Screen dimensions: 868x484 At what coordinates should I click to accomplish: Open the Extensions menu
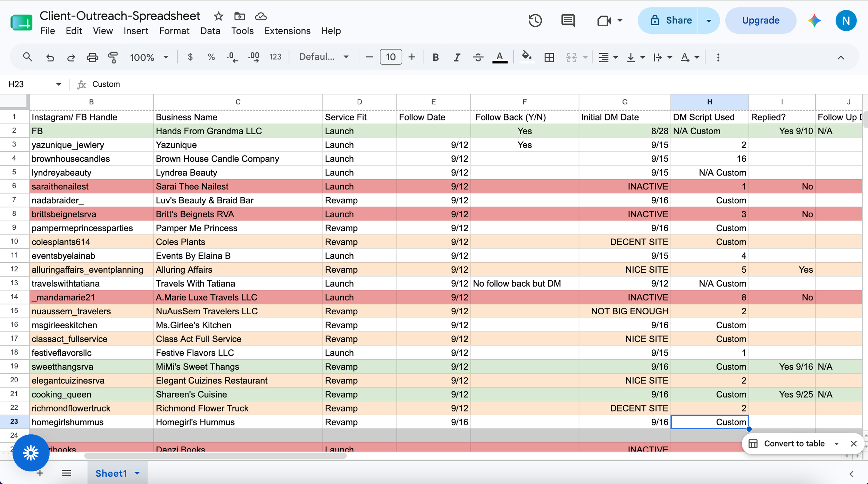click(287, 31)
